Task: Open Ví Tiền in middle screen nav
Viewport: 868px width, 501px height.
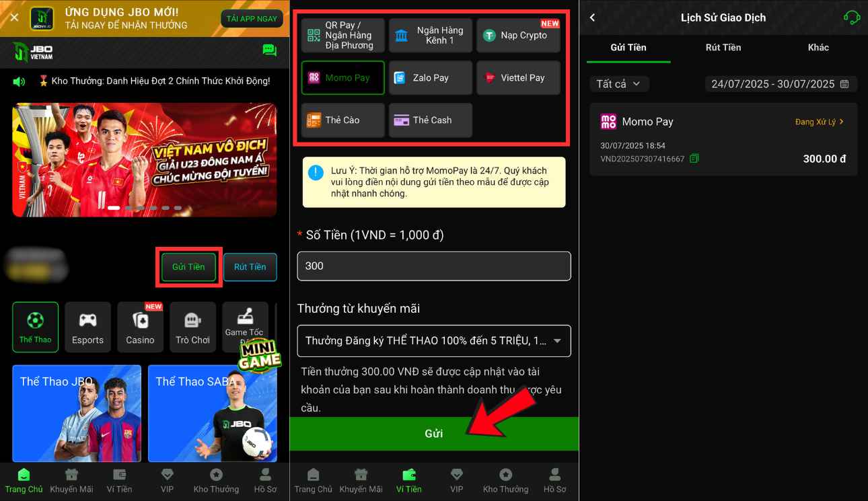Action: pyautogui.click(x=409, y=481)
